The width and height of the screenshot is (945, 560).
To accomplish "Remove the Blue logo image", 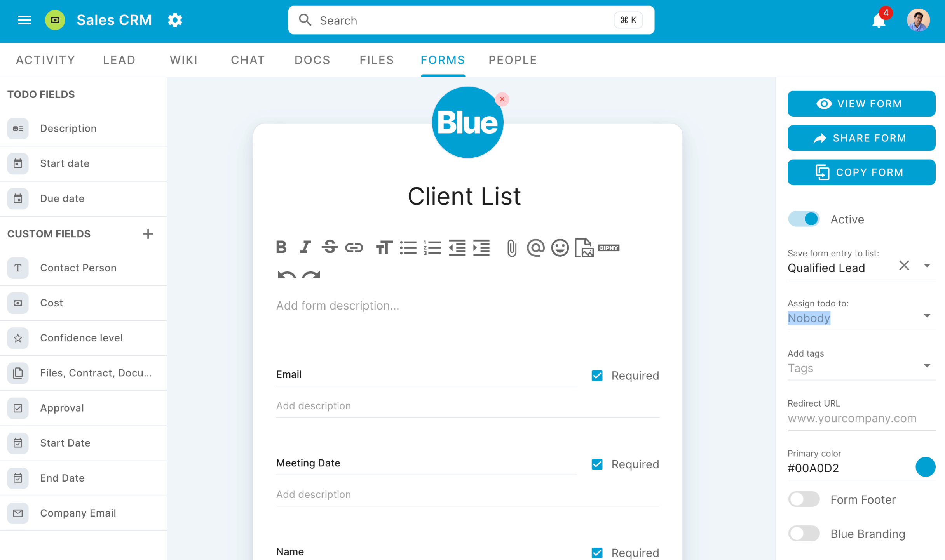I will pyautogui.click(x=502, y=99).
